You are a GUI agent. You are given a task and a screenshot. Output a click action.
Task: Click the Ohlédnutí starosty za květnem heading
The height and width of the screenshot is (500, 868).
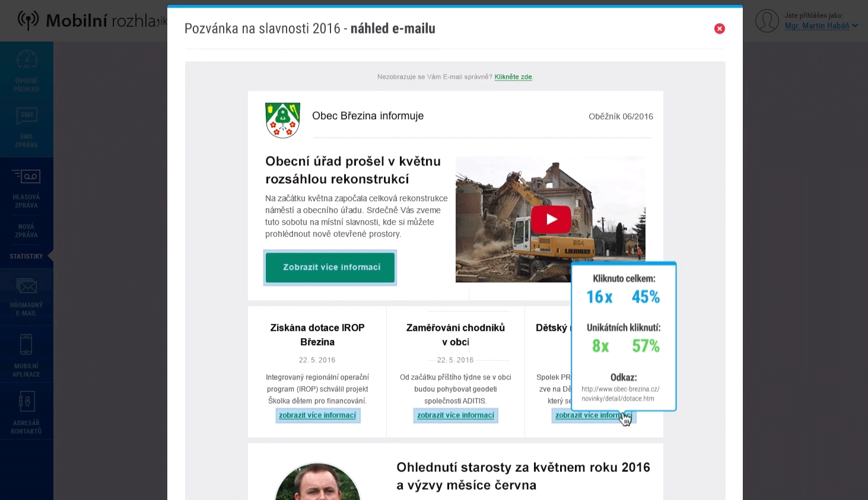[523, 476]
